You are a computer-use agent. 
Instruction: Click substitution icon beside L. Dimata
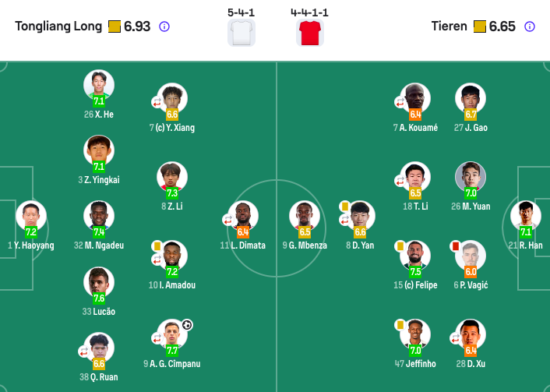(x=227, y=221)
